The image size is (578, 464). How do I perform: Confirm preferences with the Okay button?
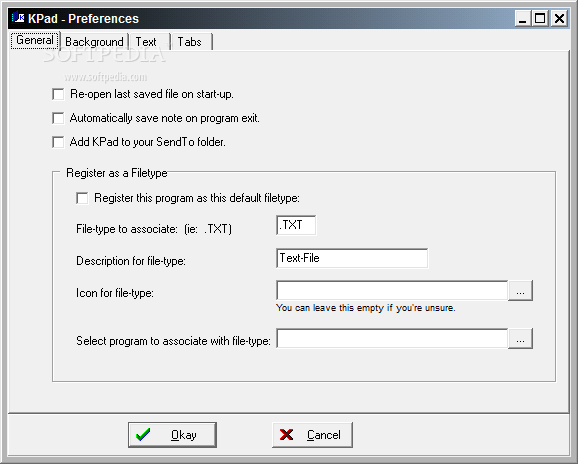[x=172, y=435]
